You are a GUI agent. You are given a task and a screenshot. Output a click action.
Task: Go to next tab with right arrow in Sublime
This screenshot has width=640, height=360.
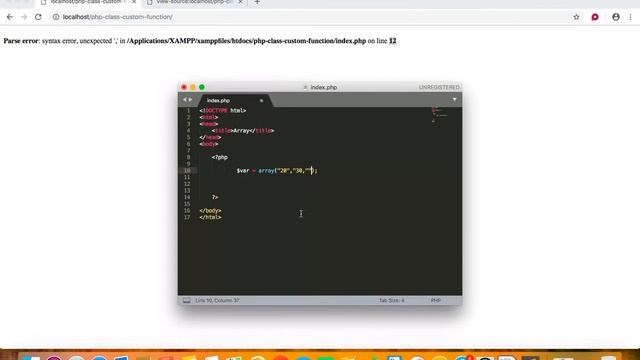point(190,100)
